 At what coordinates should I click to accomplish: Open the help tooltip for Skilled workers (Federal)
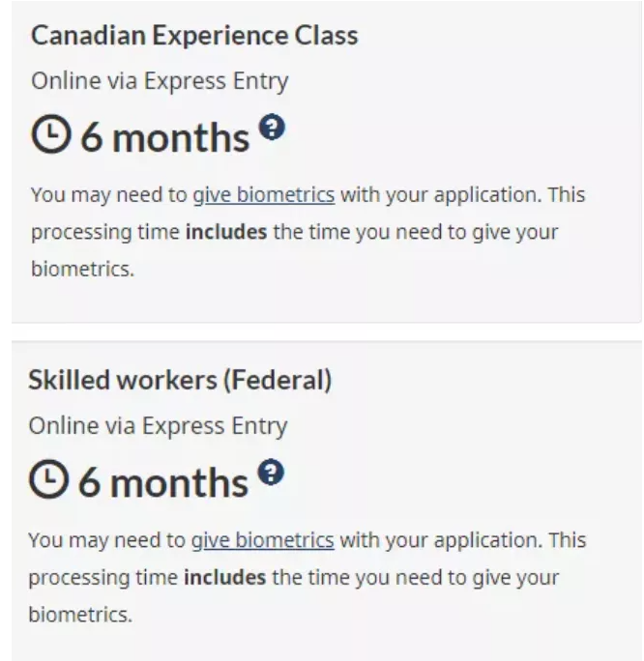[x=274, y=471]
